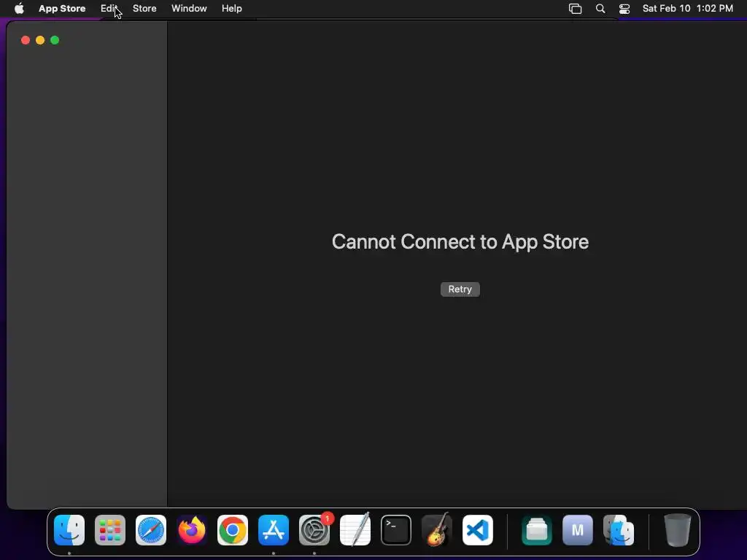
Task: Open the Edit menu
Action: [109, 9]
